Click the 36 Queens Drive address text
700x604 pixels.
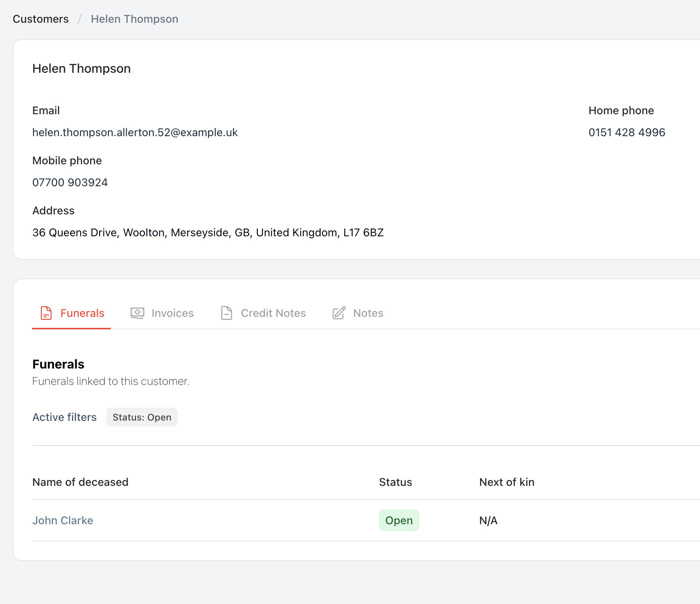[207, 232]
